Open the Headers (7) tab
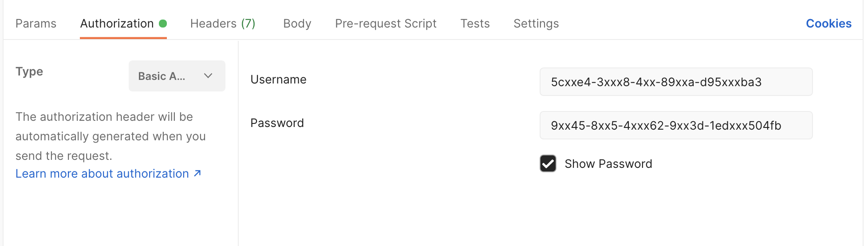 coord(223,24)
